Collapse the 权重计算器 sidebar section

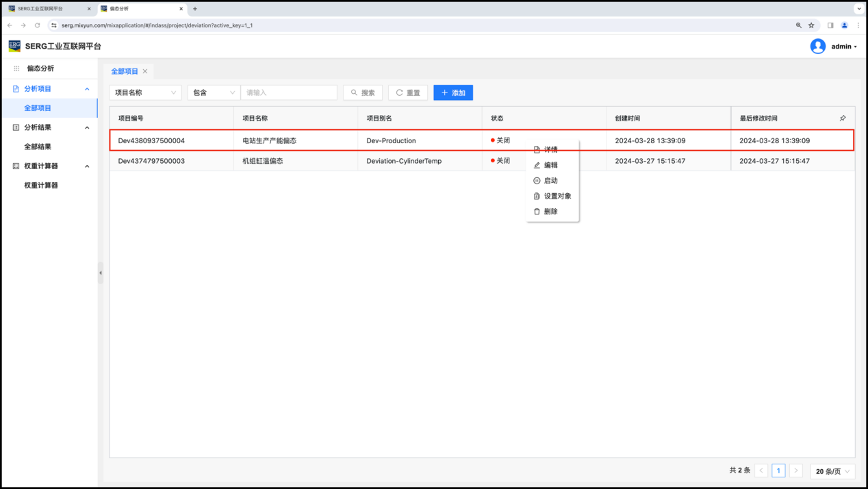(87, 166)
